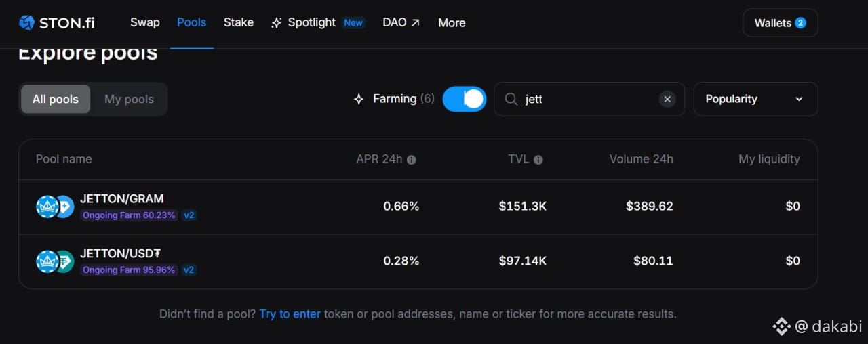Toggle the Farming switch off
This screenshot has width=868, height=344.
click(x=465, y=99)
